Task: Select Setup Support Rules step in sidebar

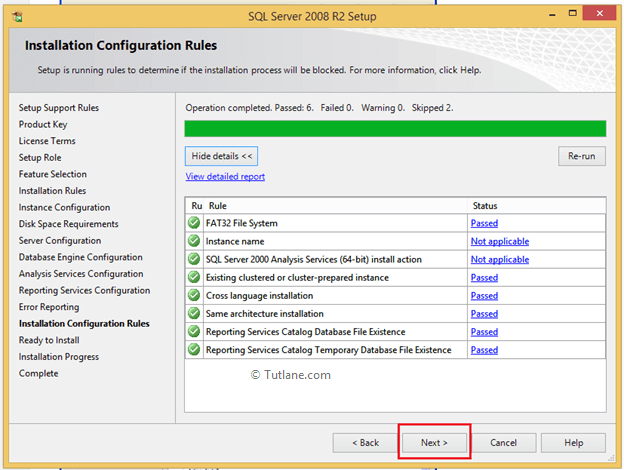Action: pos(58,108)
